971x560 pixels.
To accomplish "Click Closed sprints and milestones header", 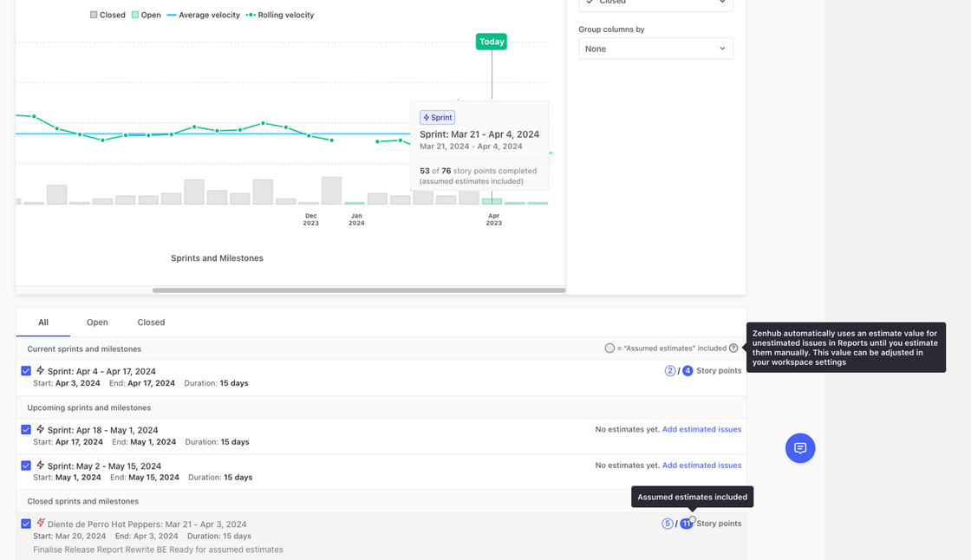I will click(x=83, y=501).
